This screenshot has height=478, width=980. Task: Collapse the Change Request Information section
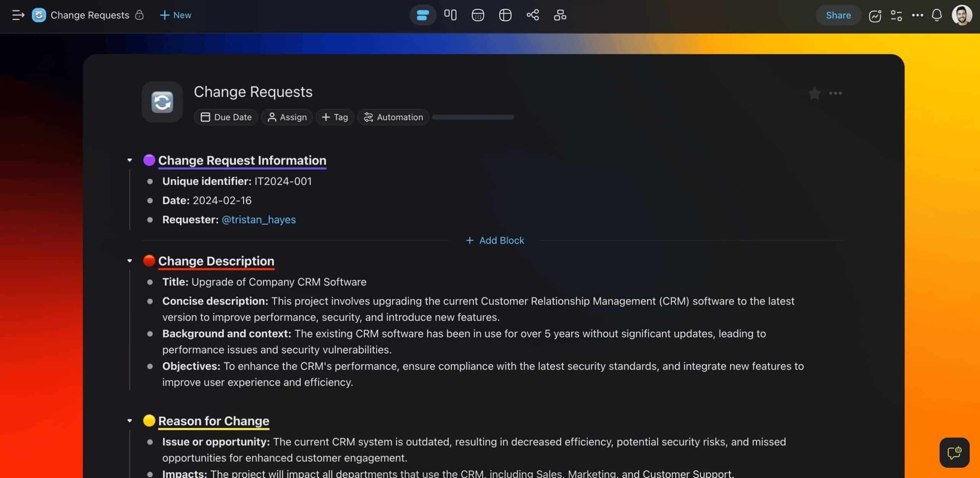pos(129,160)
